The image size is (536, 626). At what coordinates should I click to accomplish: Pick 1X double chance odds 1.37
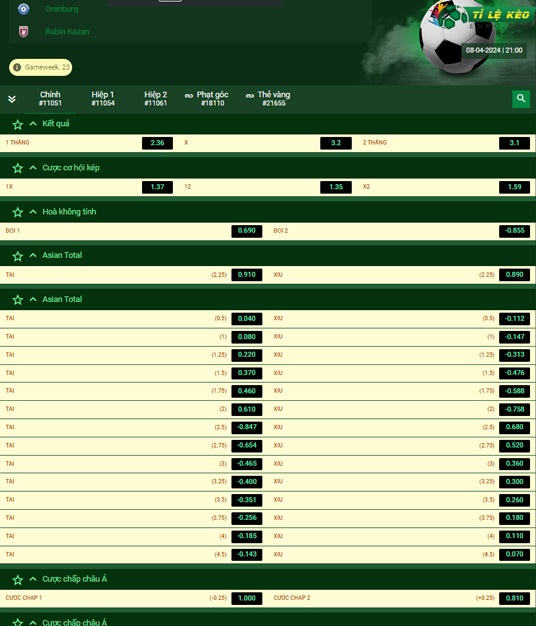point(157,187)
